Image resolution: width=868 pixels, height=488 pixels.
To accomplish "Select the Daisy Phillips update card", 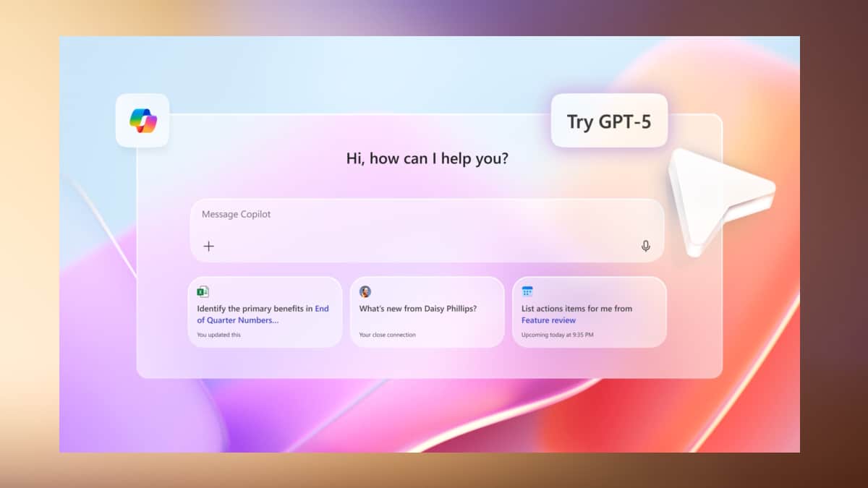I will (x=427, y=312).
